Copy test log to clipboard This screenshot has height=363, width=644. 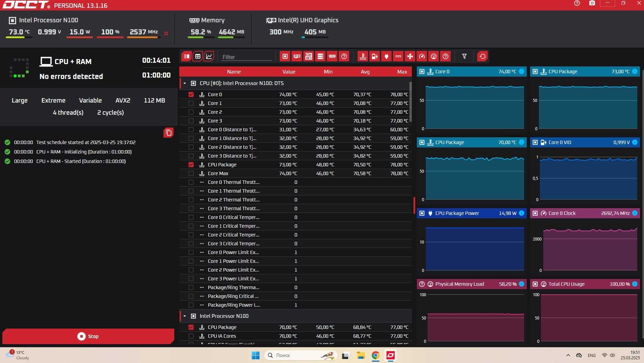(x=168, y=133)
